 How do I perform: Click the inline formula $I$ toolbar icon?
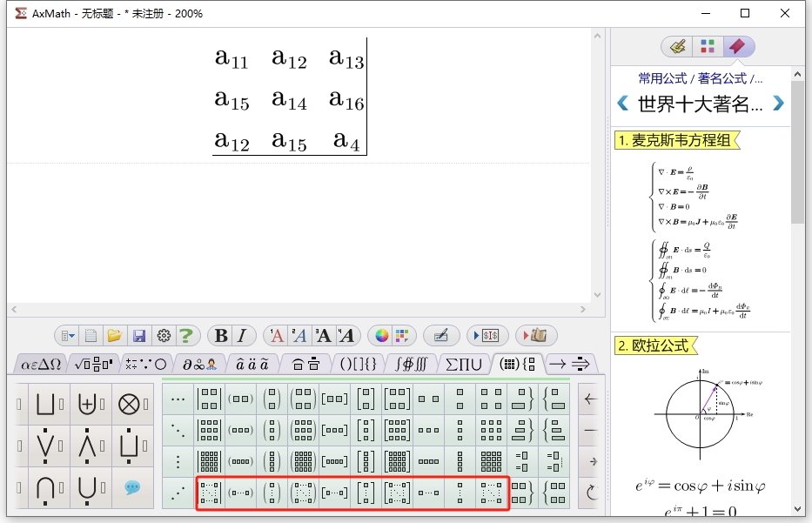(x=492, y=335)
